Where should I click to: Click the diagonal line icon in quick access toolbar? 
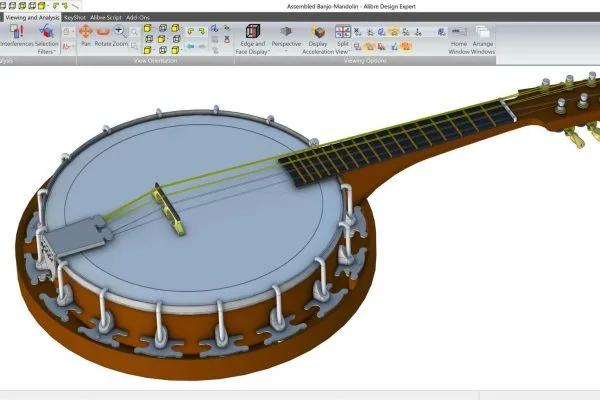click(x=75, y=6)
